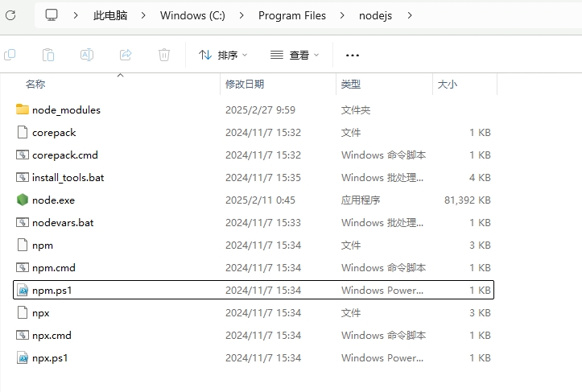Image resolution: width=582 pixels, height=392 pixels.
Task: Select the corepack.cmd script icon
Action: (23, 155)
